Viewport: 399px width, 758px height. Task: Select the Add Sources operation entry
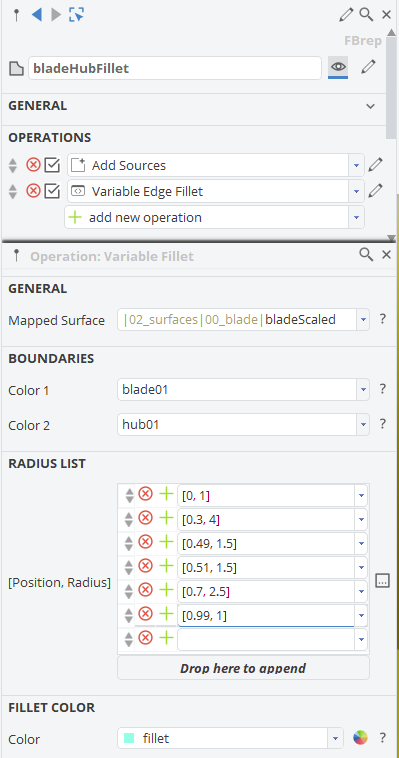(x=208, y=165)
